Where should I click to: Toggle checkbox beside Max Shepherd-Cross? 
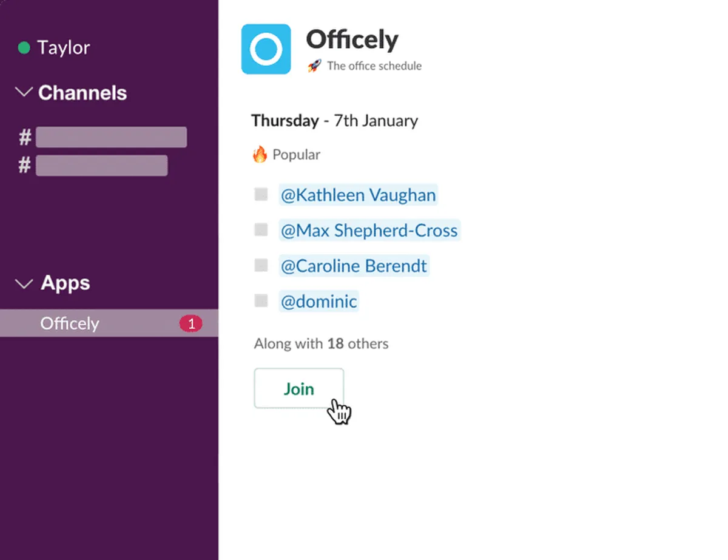pos(261,230)
